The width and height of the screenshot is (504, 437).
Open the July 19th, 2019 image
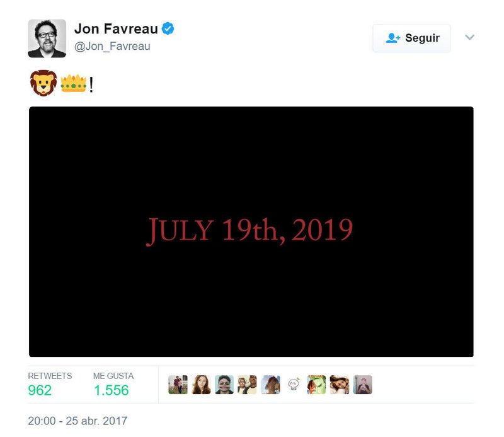click(x=251, y=231)
